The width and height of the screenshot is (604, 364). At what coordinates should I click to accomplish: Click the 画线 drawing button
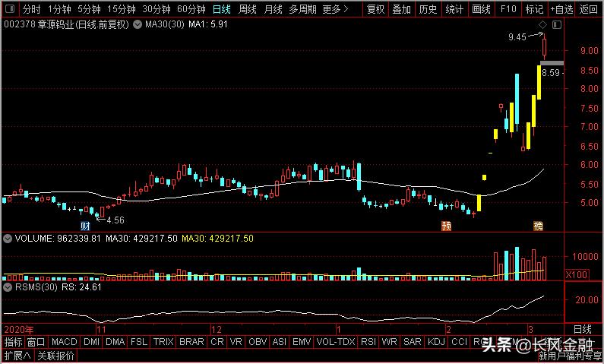(x=481, y=9)
